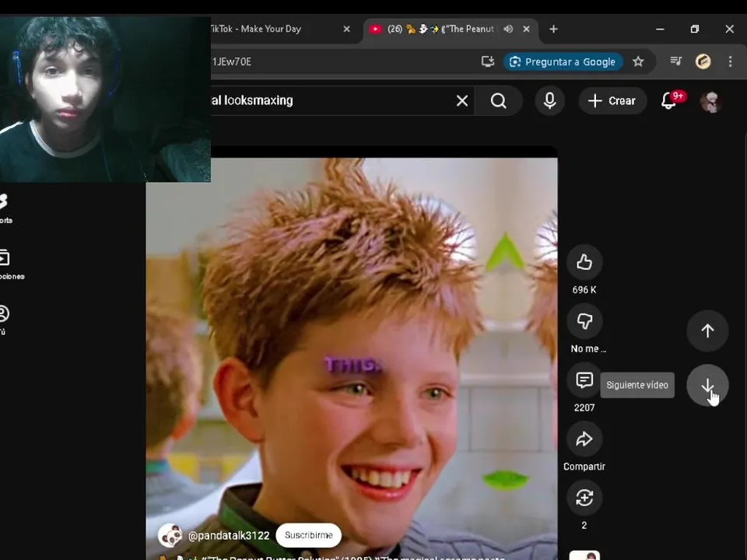The width and height of the screenshot is (747, 560).
Task: Open the pandatalk3122 channel avatar
Action: click(170, 535)
